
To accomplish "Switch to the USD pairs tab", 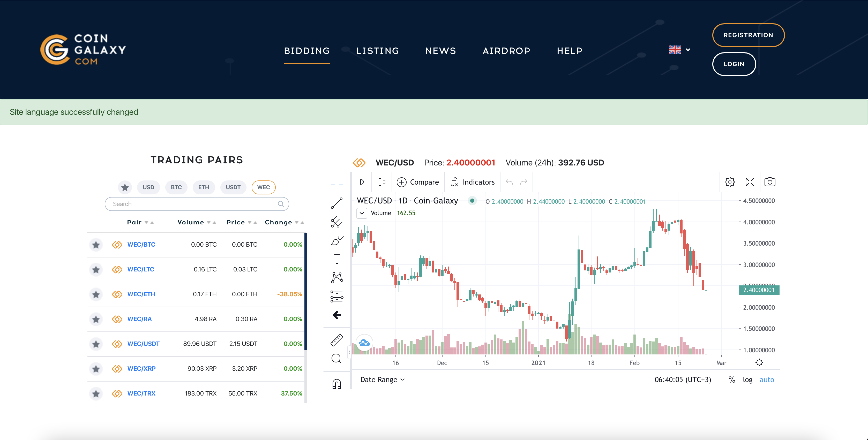I will 148,187.
